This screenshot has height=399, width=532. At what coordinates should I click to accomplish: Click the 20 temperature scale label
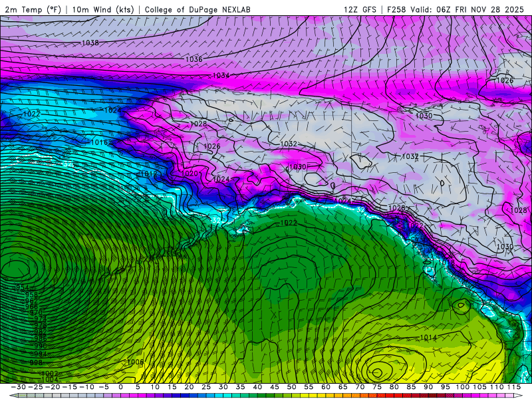tap(189, 387)
